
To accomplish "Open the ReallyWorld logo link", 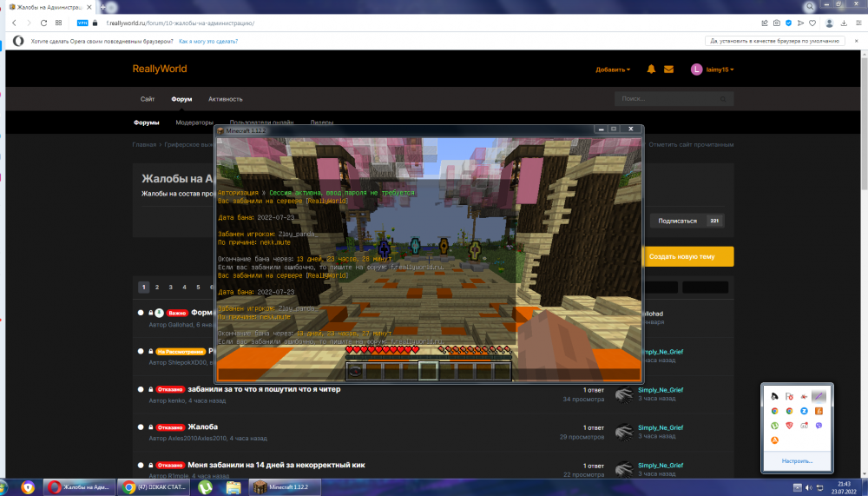I will (x=160, y=69).
